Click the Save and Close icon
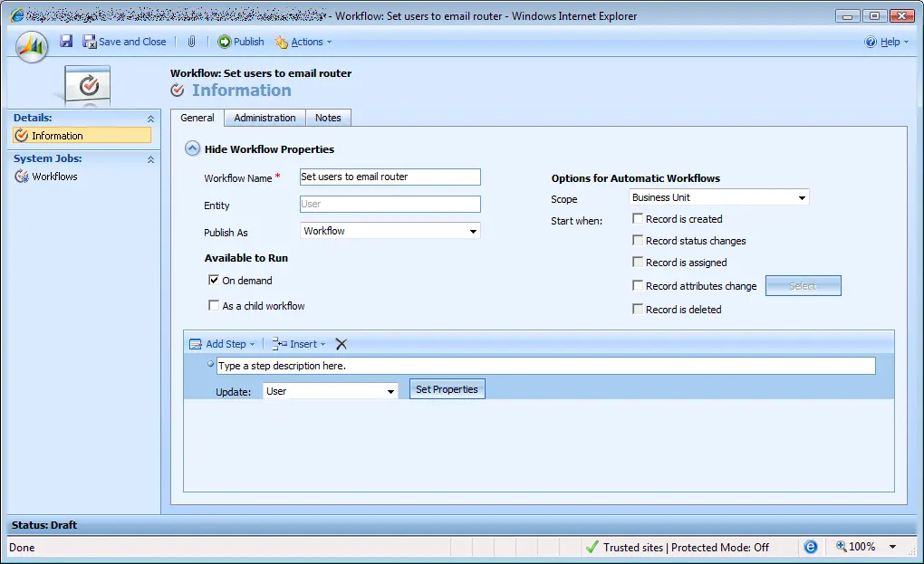The height and width of the screenshot is (564, 924). (90, 42)
